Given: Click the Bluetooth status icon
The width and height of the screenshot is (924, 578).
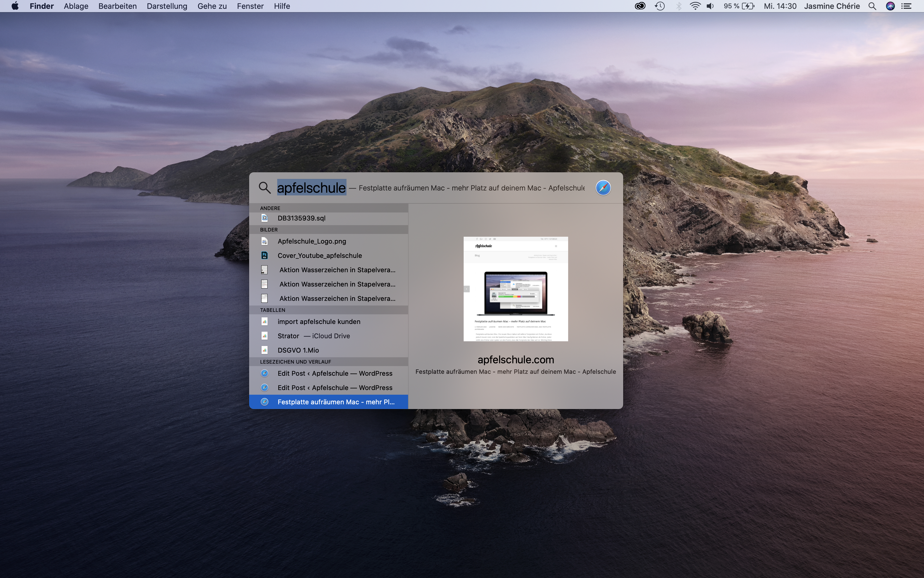Looking at the screenshot, I should tap(678, 6).
